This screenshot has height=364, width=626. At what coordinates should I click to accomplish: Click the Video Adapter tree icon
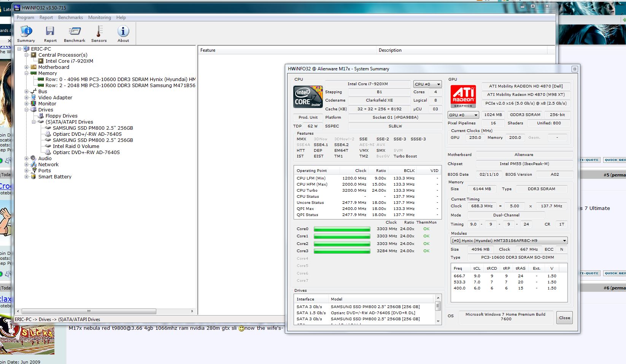[33, 97]
